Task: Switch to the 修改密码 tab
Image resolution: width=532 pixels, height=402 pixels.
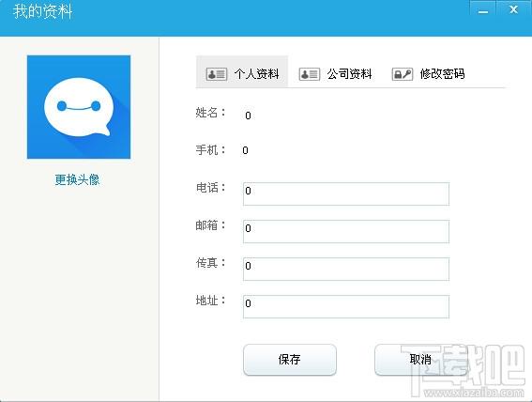Action: click(x=428, y=73)
